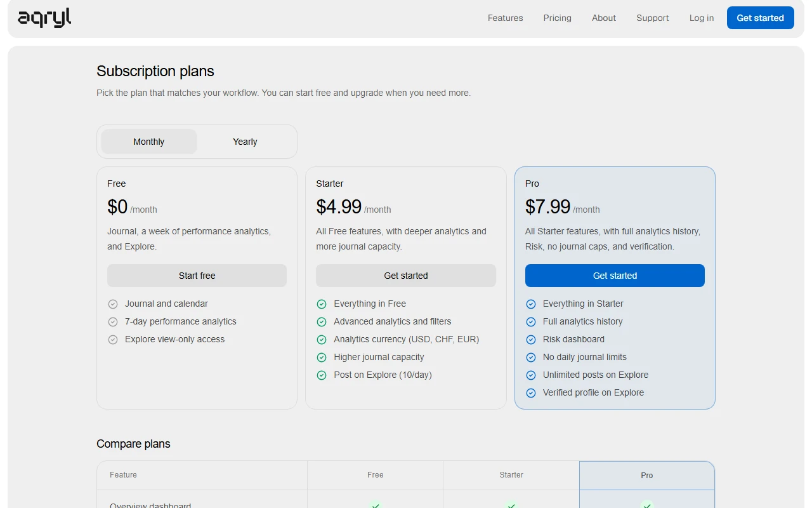Screen dimensions: 812x508
Task: Click 'Analytics currency (USD, CHF, EUR)' text
Action: pos(407,339)
